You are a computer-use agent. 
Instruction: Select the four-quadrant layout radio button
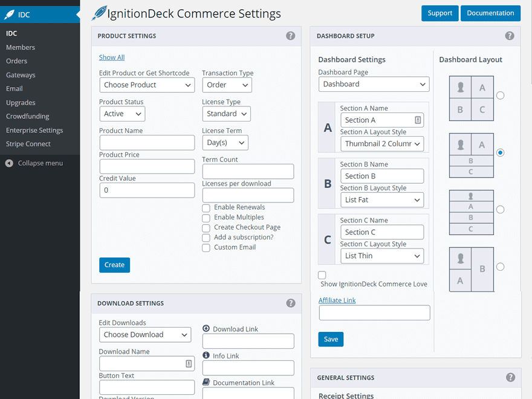click(x=500, y=96)
